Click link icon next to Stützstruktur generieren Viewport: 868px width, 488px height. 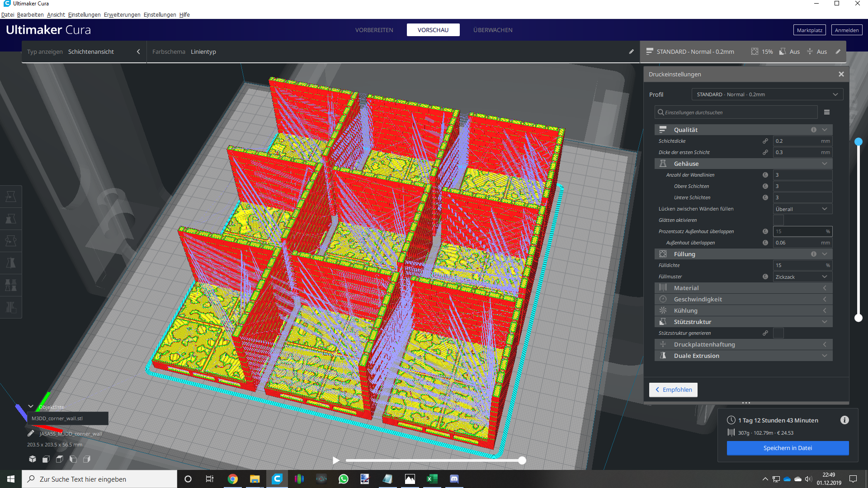point(765,333)
